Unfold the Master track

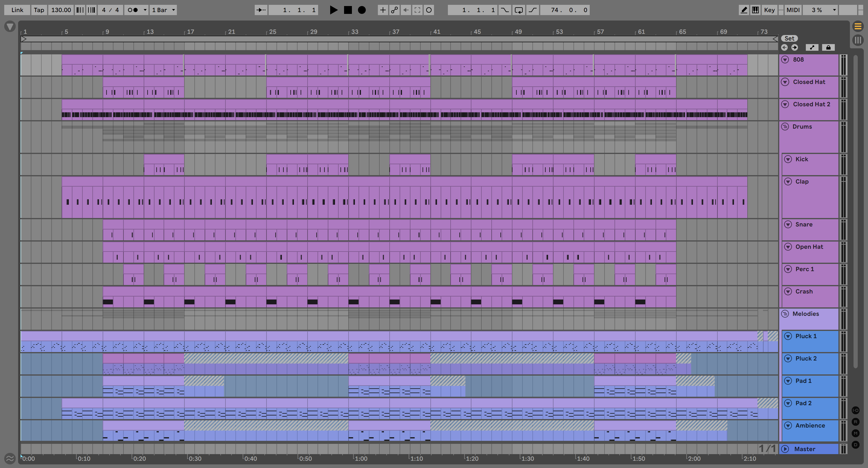(x=785, y=449)
